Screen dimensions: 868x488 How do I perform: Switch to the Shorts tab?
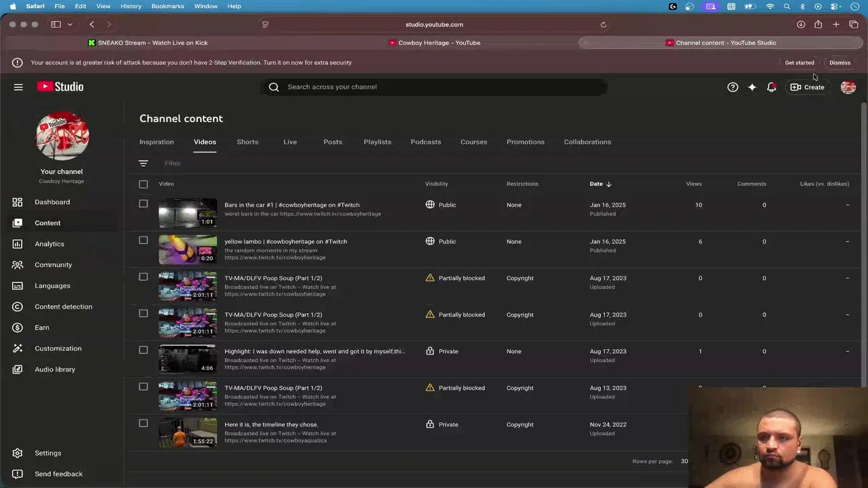248,142
